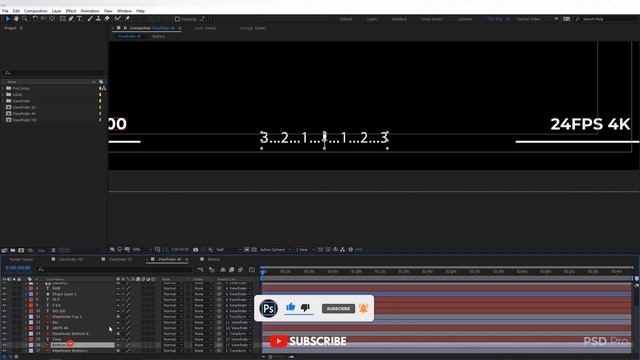640x360 pixels.
Task: Toggle visibility of Rec layer
Action: coord(4,322)
